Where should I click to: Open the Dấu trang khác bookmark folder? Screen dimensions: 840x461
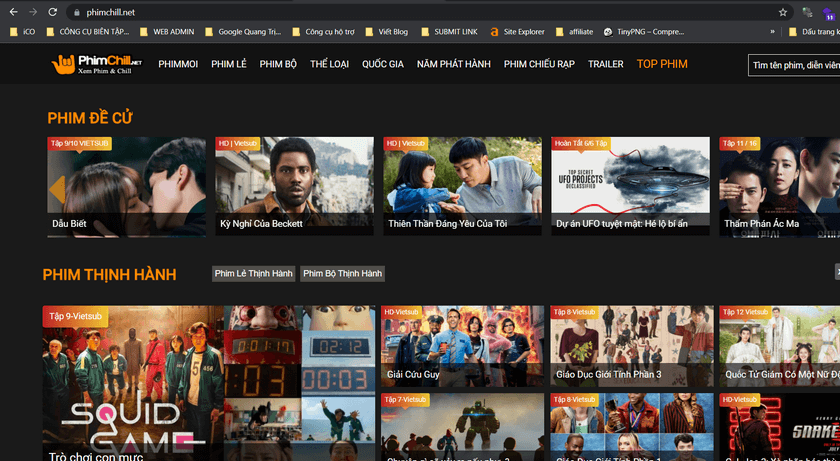pyautogui.click(x=814, y=32)
